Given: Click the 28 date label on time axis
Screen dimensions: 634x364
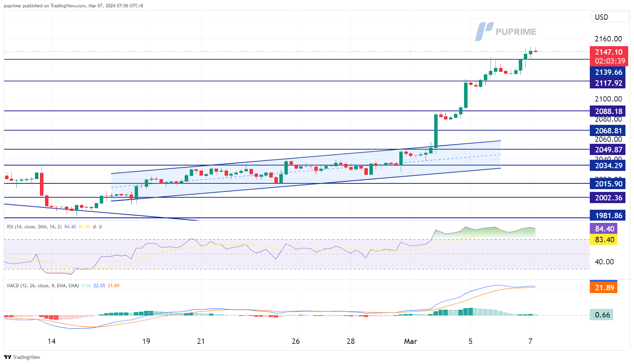Looking at the screenshot, I should (x=351, y=341).
